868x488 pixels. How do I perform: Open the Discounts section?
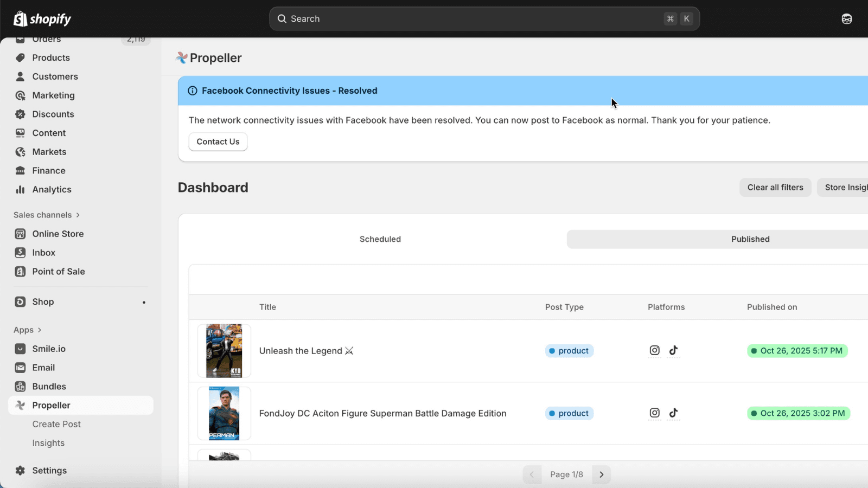pyautogui.click(x=53, y=114)
